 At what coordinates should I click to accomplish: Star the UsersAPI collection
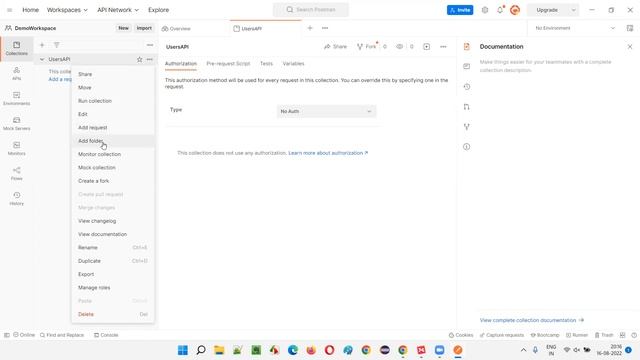[x=140, y=59]
